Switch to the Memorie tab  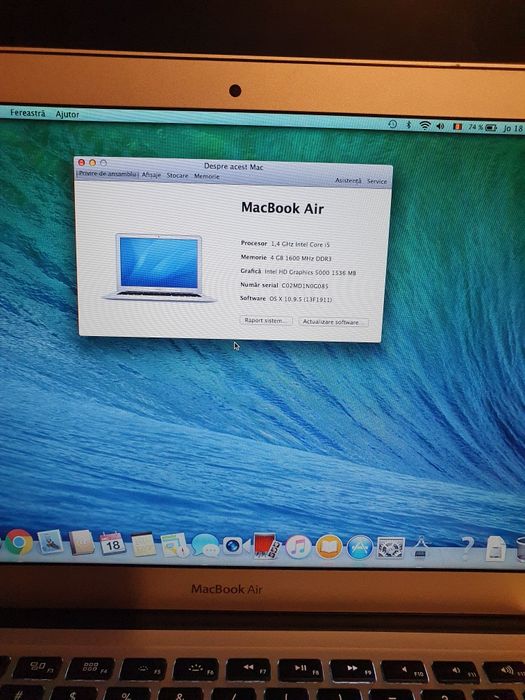pyautogui.click(x=207, y=176)
